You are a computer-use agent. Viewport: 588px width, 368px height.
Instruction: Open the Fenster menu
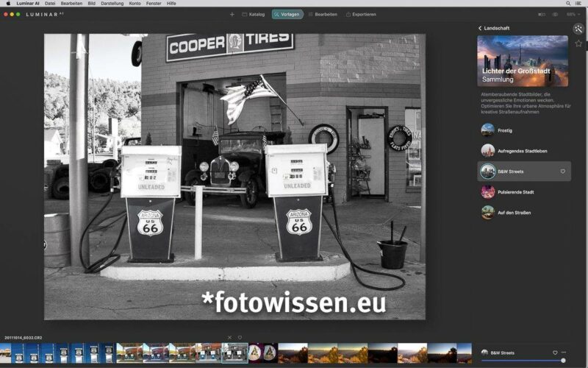click(x=154, y=4)
